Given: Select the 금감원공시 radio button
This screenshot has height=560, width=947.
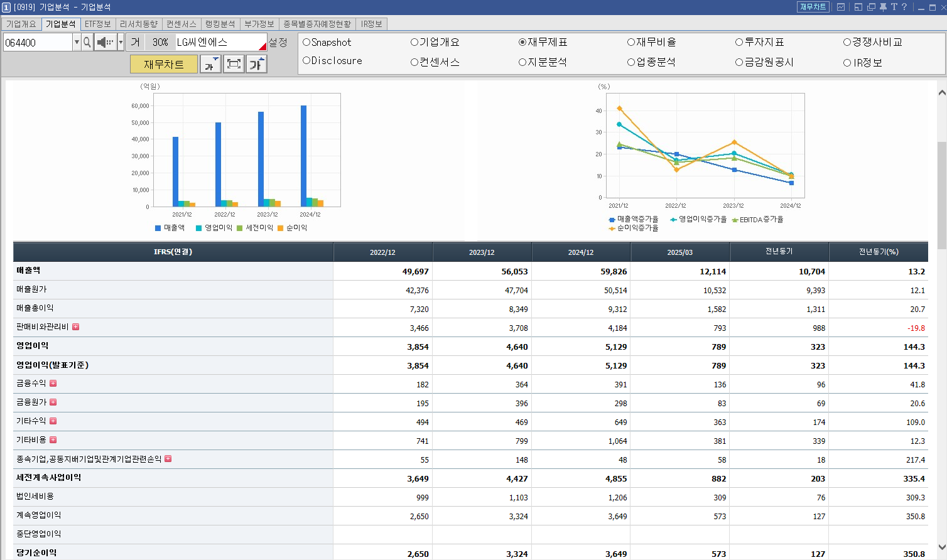Looking at the screenshot, I should (739, 62).
